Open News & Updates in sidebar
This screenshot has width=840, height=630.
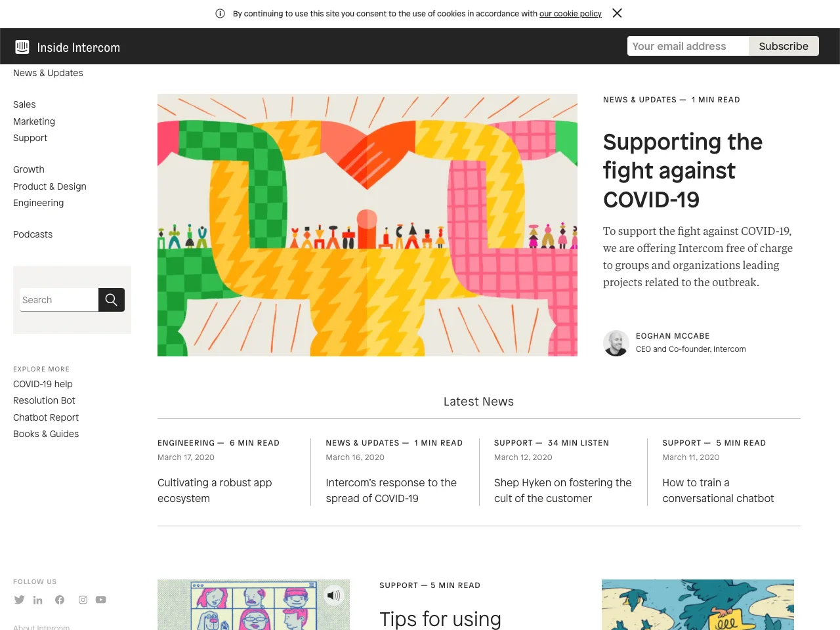[48, 73]
